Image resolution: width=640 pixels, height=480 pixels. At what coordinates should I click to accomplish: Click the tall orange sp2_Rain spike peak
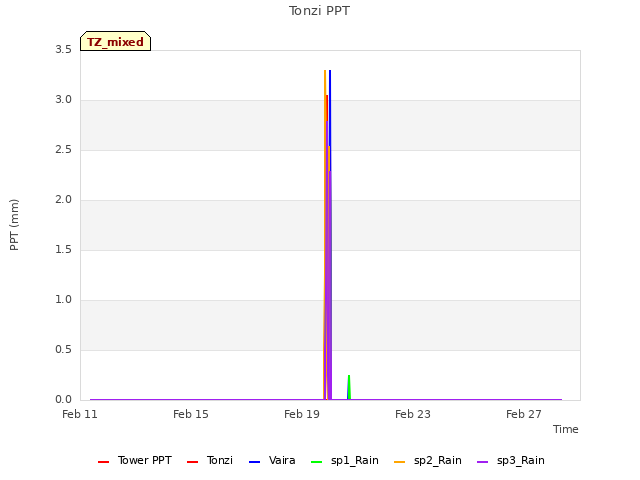click(x=325, y=72)
